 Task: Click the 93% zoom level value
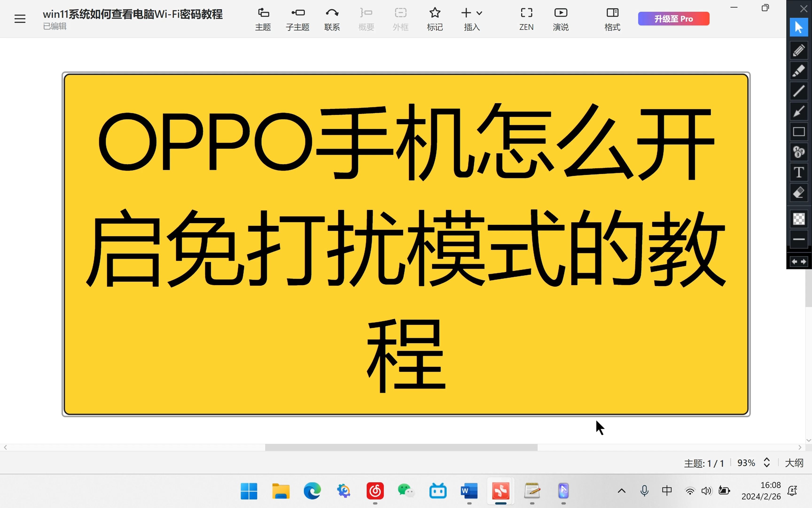pyautogui.click(x=746, y=463)
